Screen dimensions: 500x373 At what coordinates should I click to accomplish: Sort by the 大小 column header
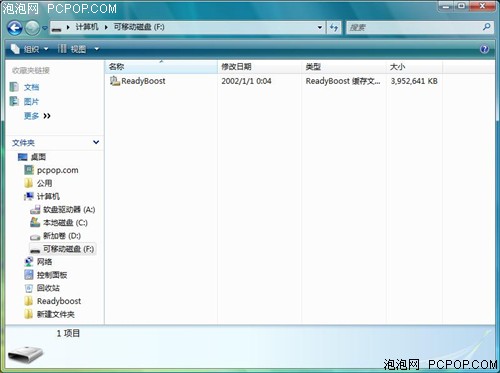click(x=414, y=67)
